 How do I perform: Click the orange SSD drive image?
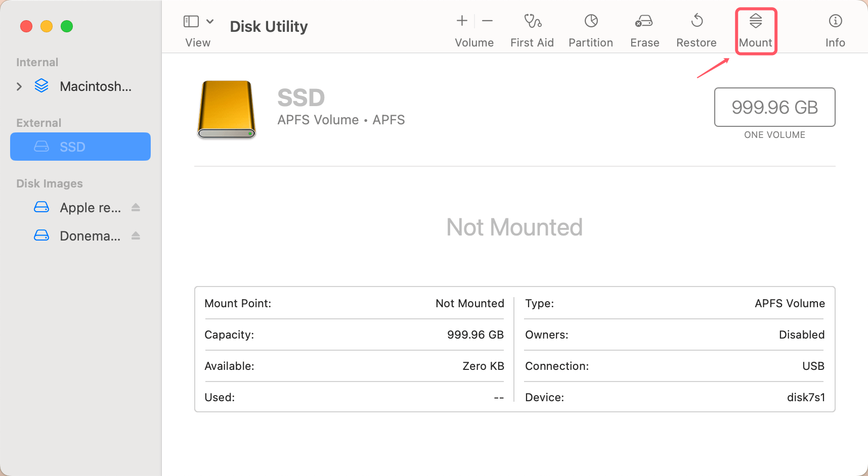226,109
